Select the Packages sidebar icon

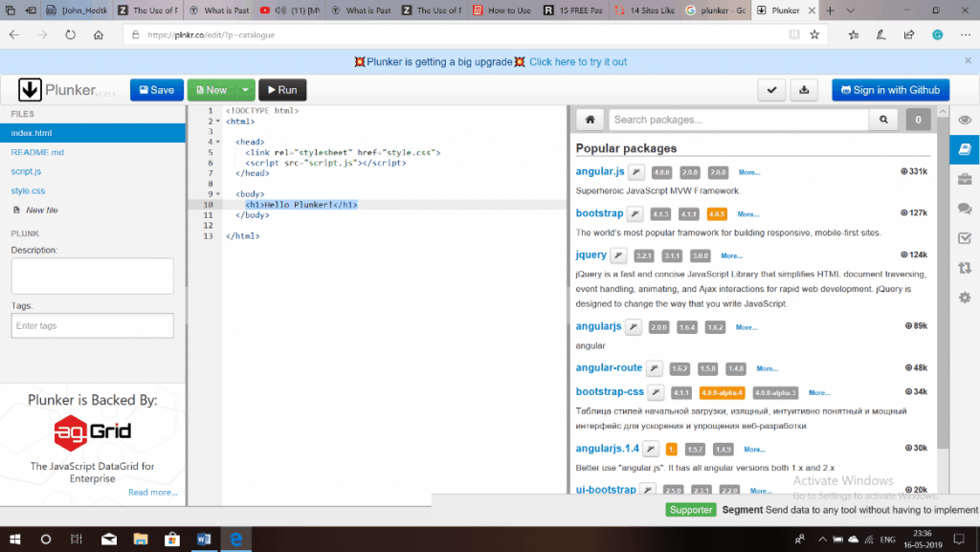click(x=965, y=149)
